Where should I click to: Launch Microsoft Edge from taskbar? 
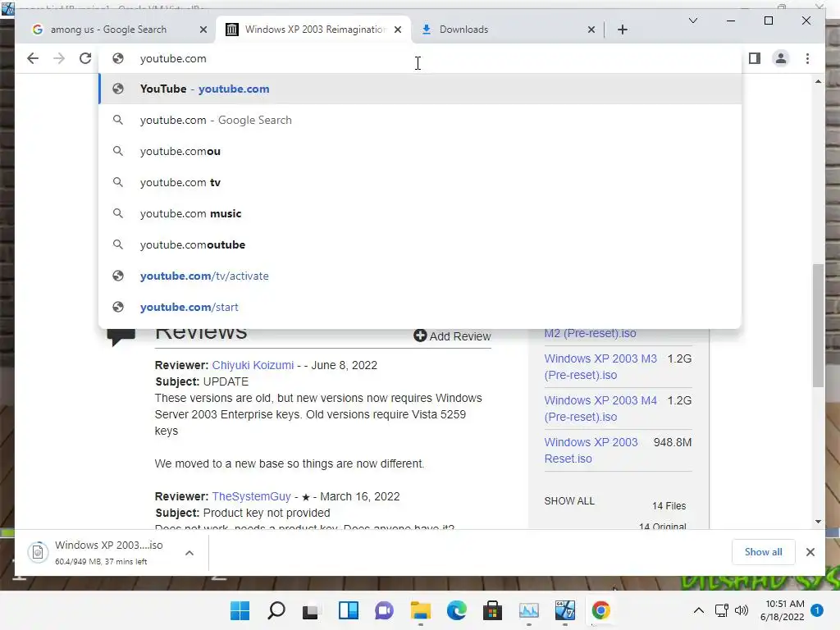456,610
